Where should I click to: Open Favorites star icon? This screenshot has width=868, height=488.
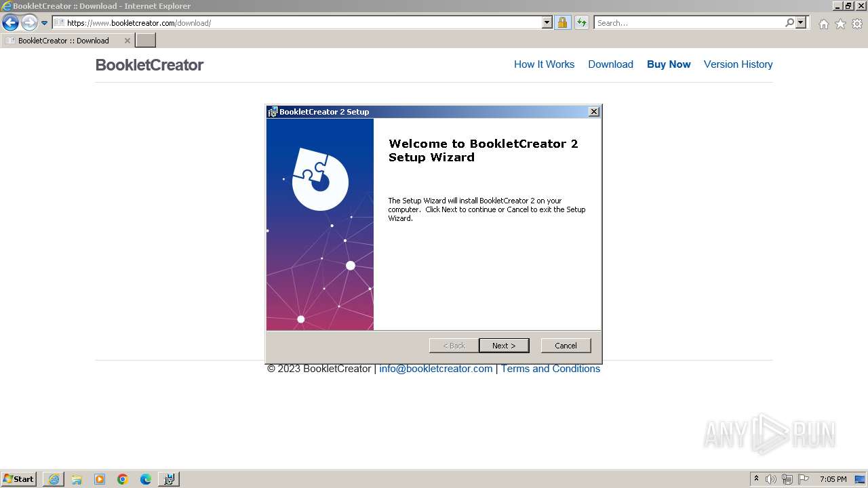pos(840,24)
